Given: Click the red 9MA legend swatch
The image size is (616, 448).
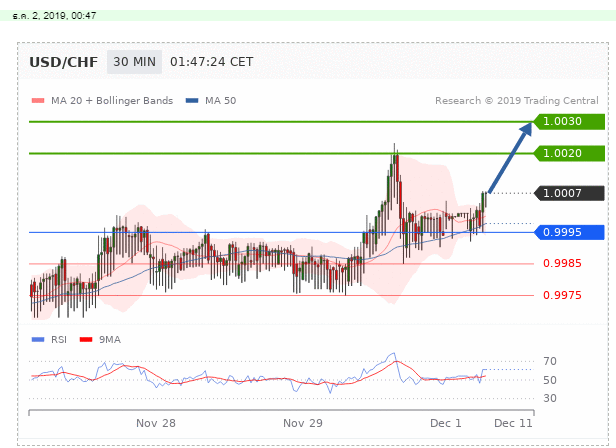Looking at the screenshot, I should point(86,340).
